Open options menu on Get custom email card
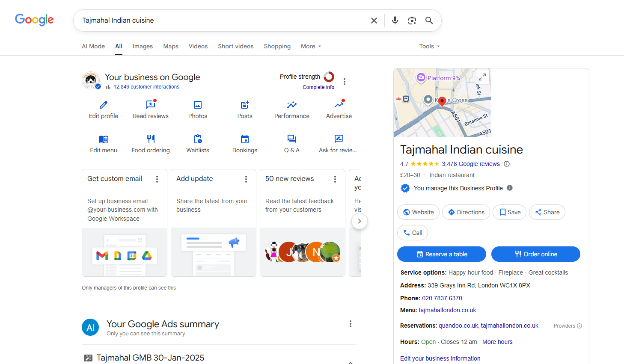624x364 pixels. pos(157,179)
